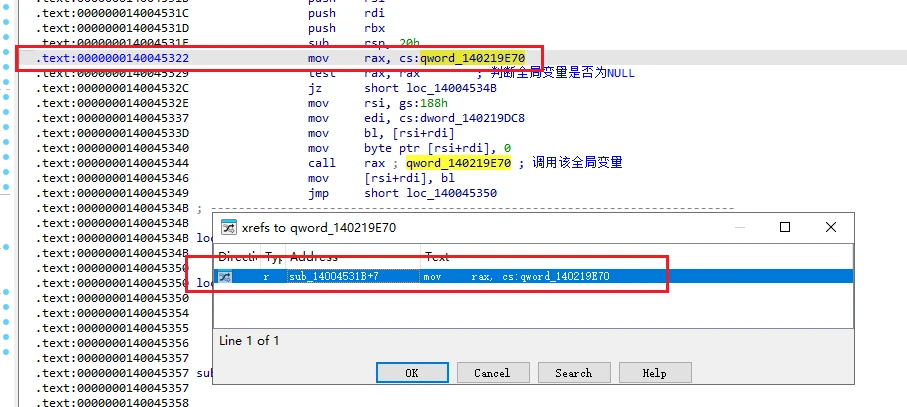Click the Help button in xrefs dialog
This screenshot has height=407, width=907.
point(655,373)
